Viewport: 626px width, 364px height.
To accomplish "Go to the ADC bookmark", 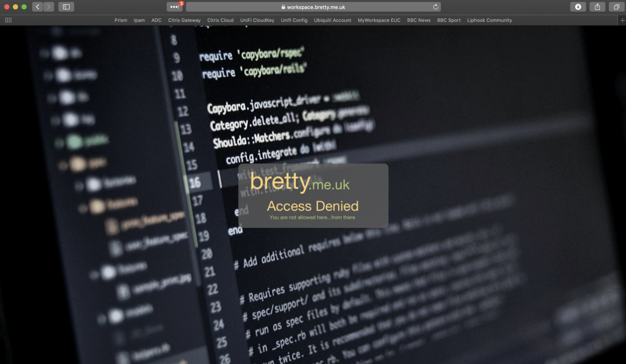I will click(x=156, y=20).
